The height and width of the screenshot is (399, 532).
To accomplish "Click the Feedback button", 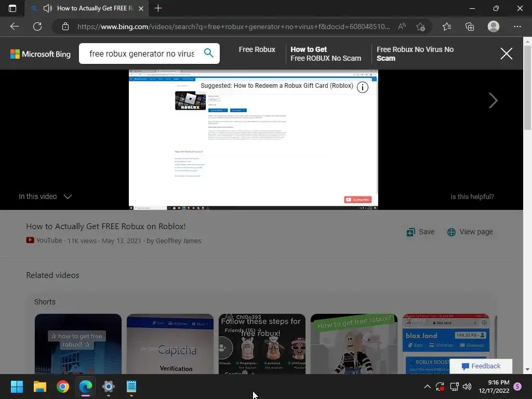I will point(481,366).
